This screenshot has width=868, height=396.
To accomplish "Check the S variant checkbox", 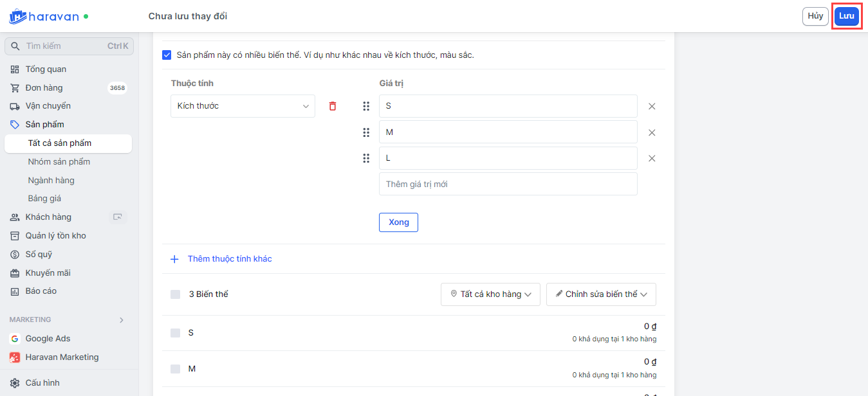I will (x=176, y=333).
